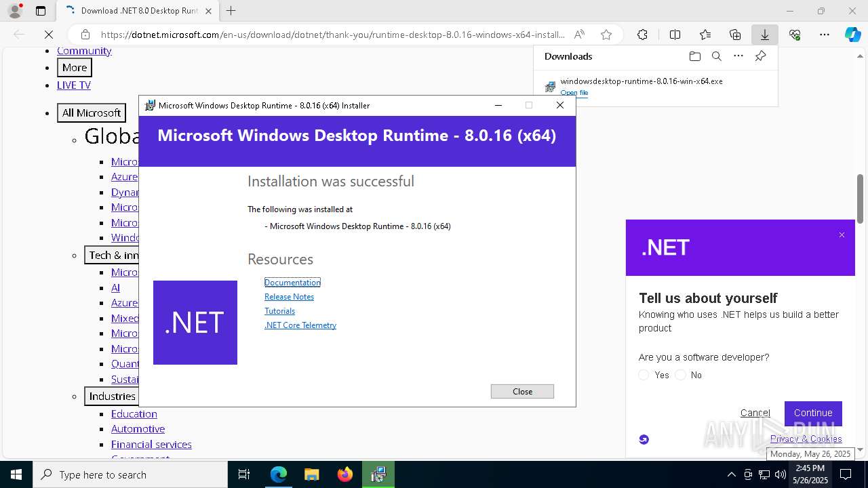
Task: Open Split screen view
Action: tap(675, 35)
